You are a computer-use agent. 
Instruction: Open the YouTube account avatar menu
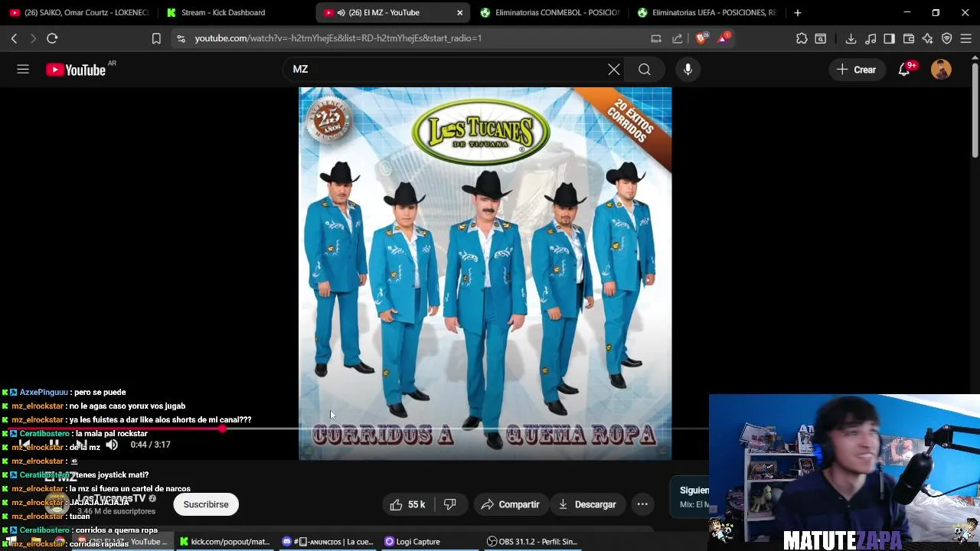(941, 70)
